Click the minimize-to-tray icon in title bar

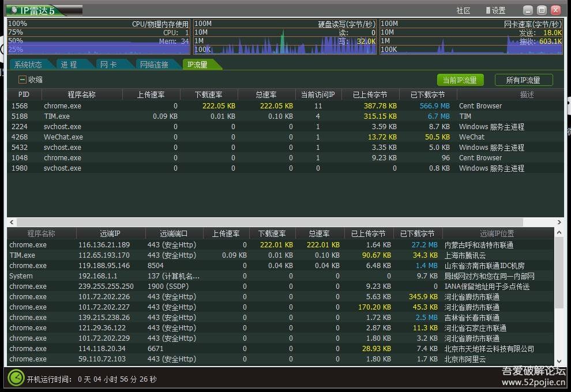(528, 10)
